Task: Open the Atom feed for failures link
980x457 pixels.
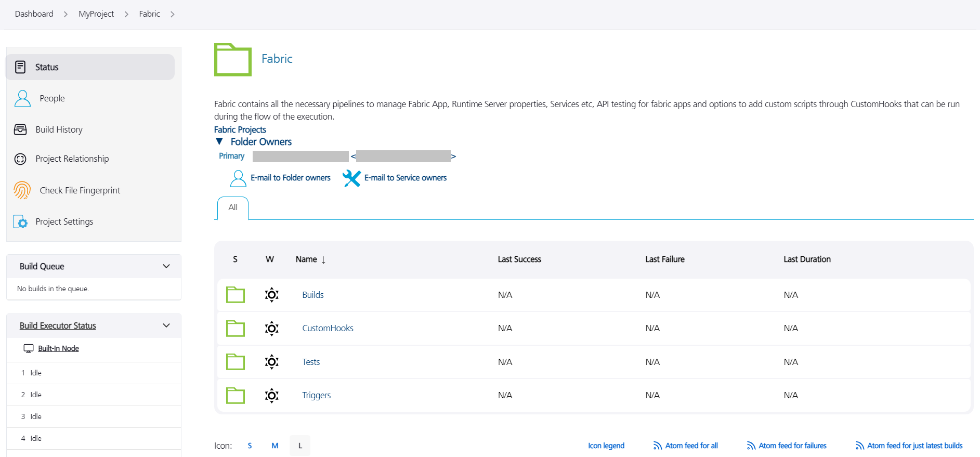Action: [792, 446]
